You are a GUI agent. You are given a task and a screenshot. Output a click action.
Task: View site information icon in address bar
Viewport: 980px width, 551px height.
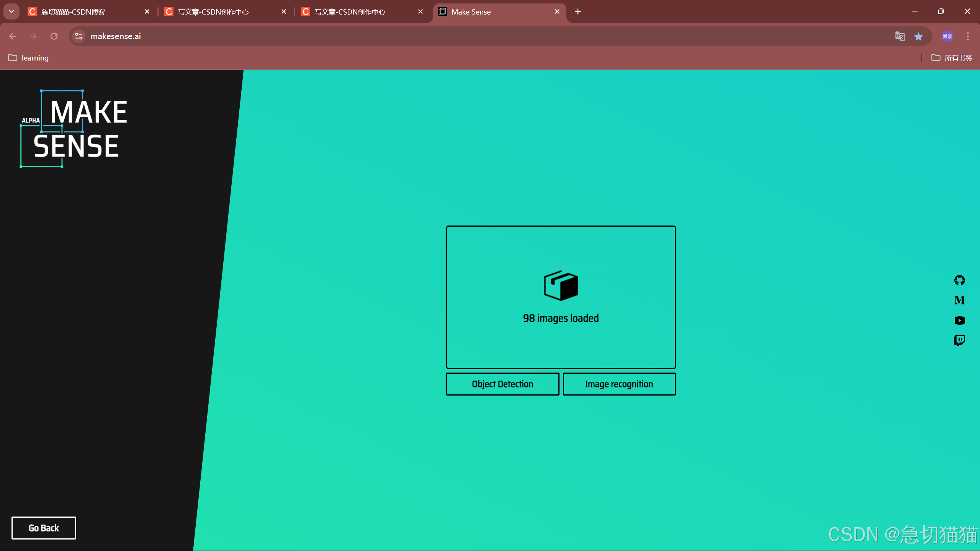(x=79, y=36)
